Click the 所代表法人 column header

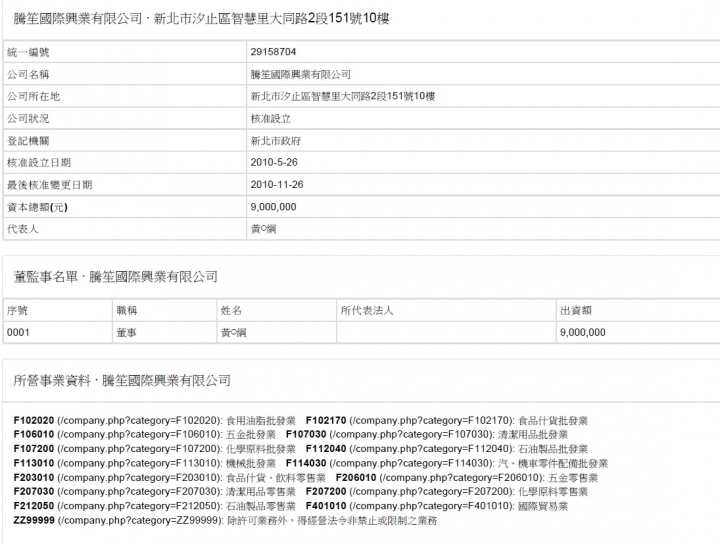(367, 311)
